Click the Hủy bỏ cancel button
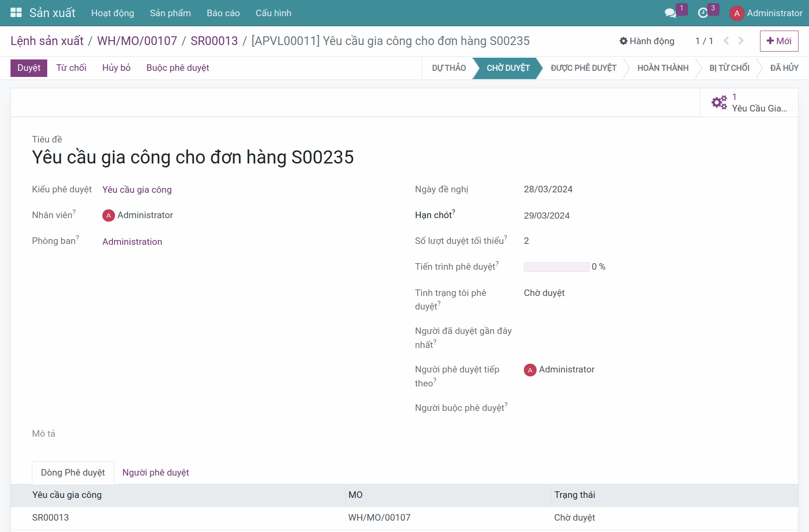Image resolution: width=809 pixels, height=532 pixels. pyautogui.click(x=116, y=68)
